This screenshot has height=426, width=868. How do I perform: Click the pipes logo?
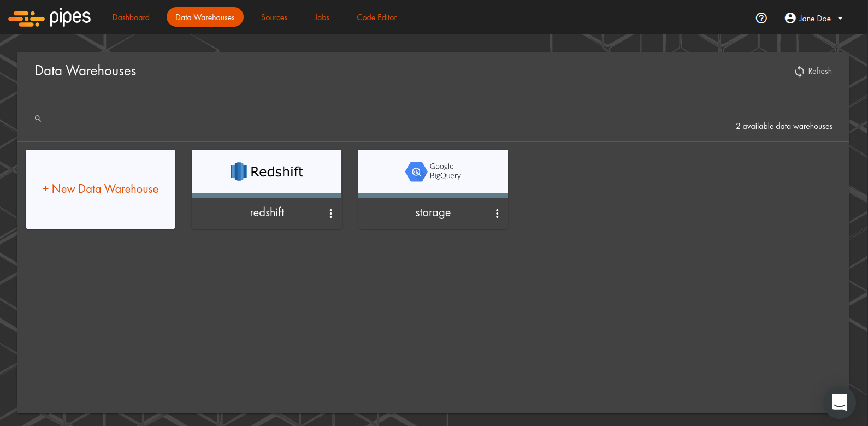(x=50, y=17)
